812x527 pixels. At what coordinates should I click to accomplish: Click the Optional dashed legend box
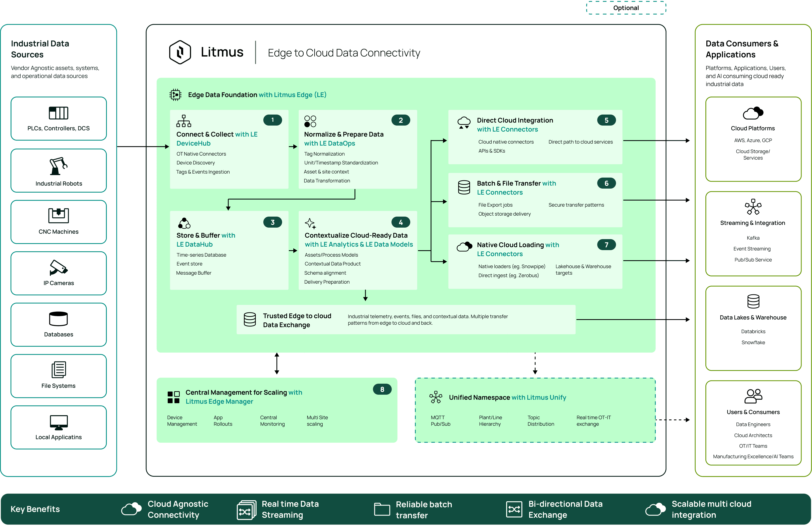pyautogui.click(x=626, y=8)
